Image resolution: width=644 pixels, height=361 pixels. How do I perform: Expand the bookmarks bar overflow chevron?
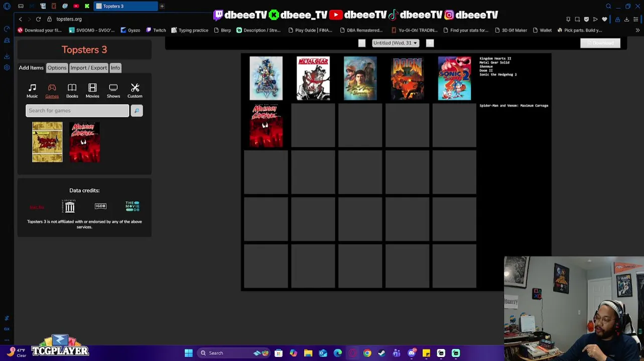click(637, 30)
